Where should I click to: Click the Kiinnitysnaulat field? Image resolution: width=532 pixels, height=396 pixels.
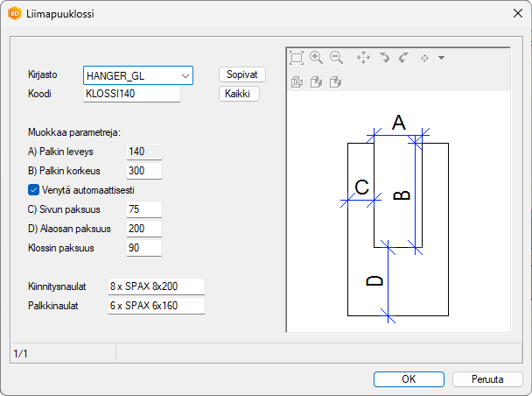click(156, 286)
